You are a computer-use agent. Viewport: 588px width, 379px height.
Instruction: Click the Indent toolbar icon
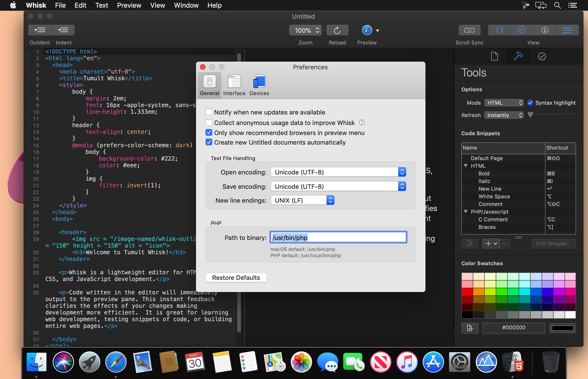tap(63, 30)
